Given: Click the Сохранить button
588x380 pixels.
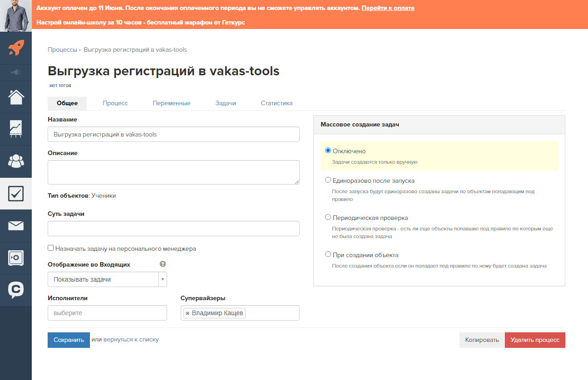Looking at the screenshot, I should 69,340.
